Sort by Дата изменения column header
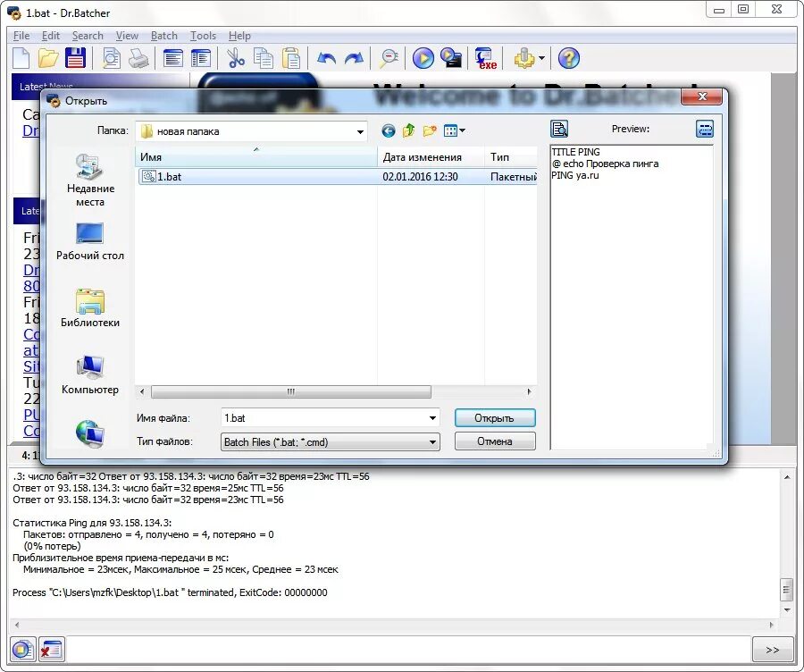The width and height of the screenshot is (804, 672). click(x=431, y=157)
